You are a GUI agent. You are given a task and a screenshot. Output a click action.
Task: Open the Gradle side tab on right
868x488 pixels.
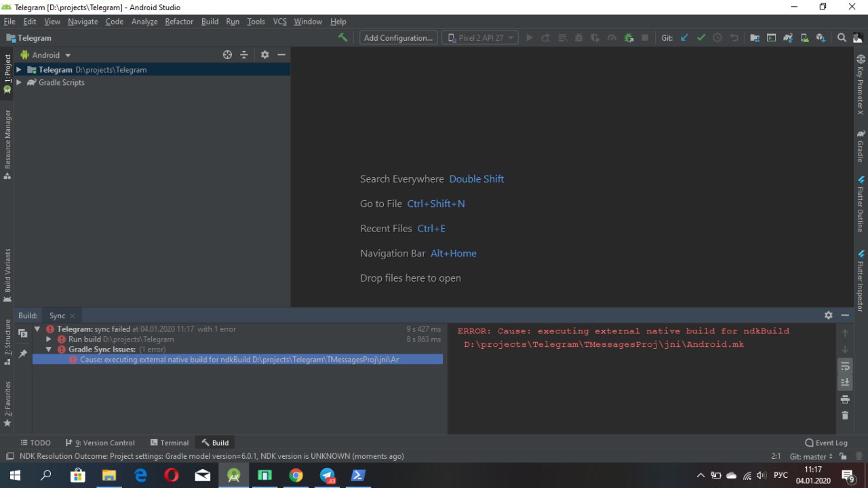coord(861,146)
